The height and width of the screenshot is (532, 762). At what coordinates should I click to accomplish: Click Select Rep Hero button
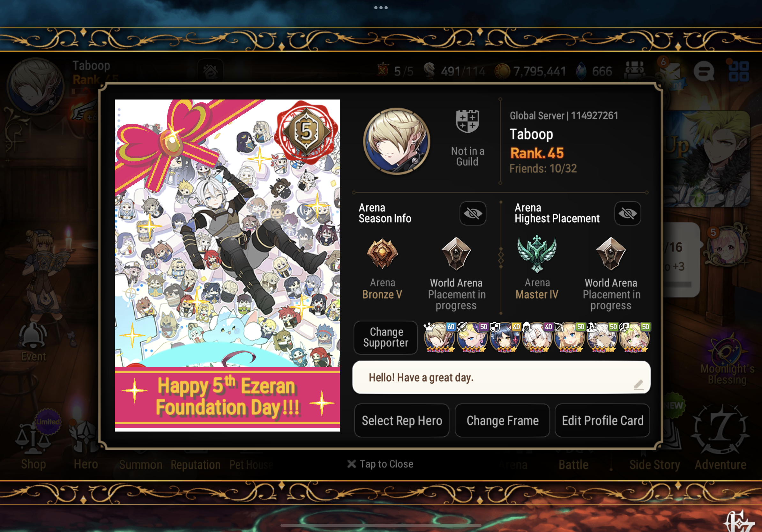pyautogui.click(x=401, y=420)
